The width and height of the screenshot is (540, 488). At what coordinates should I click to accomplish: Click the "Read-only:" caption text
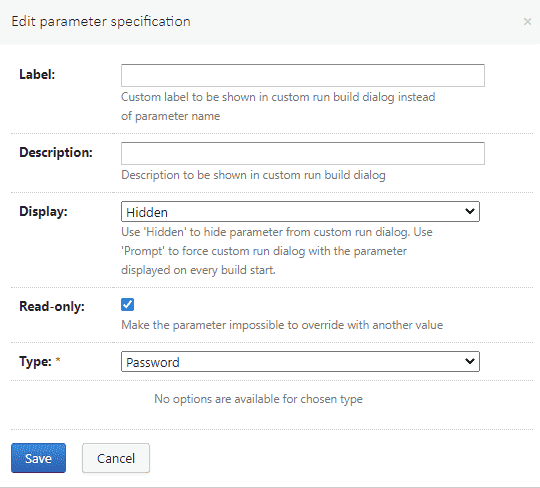(52, 307)
